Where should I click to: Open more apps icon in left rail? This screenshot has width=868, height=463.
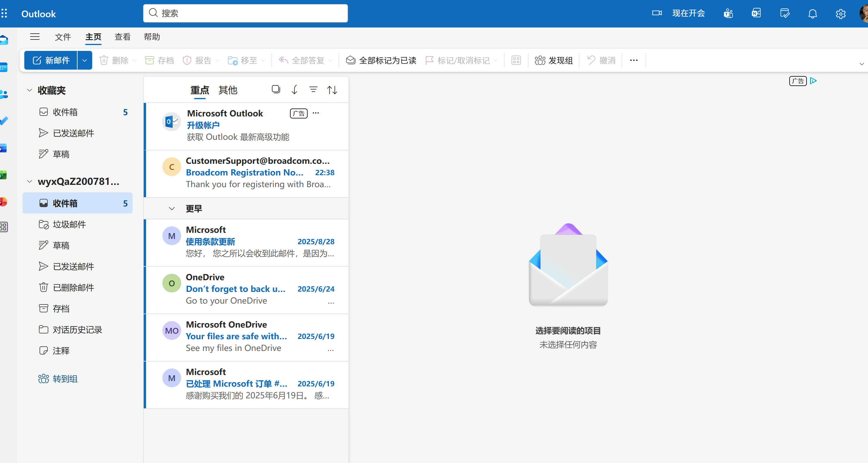tap(4, 227)
